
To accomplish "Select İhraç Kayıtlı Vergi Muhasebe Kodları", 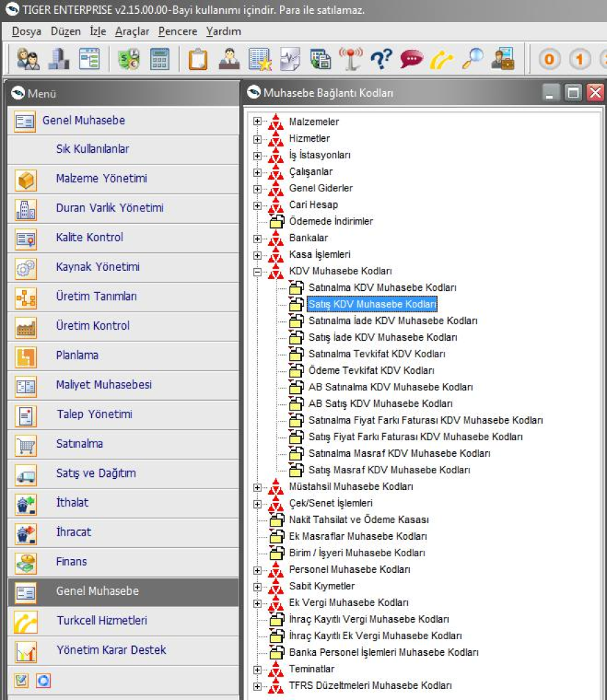I will click(369, 619).
